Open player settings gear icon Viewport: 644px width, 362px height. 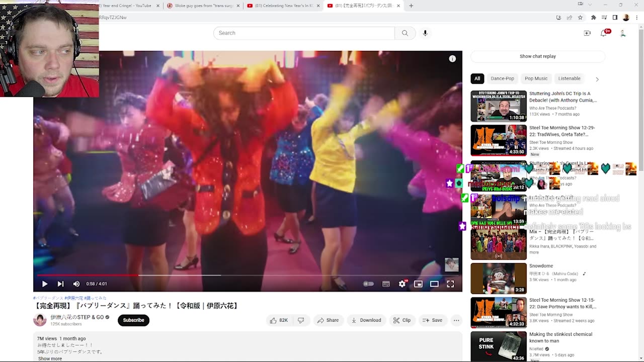coord(402,284)
